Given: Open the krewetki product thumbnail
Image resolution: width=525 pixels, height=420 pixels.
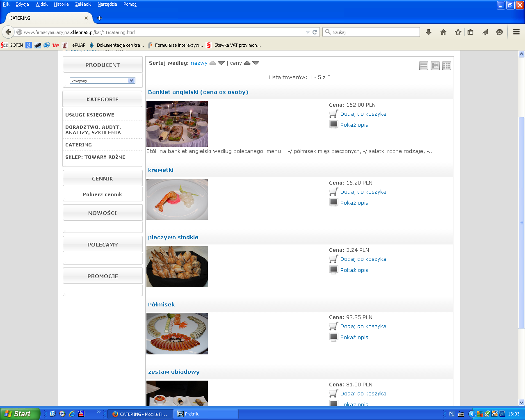Looking at the screenshot, I should click(x=177, y=199).
